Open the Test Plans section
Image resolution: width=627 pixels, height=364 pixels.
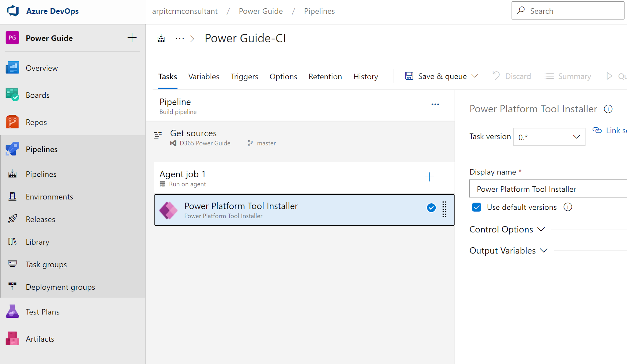(x=42, y=312)
